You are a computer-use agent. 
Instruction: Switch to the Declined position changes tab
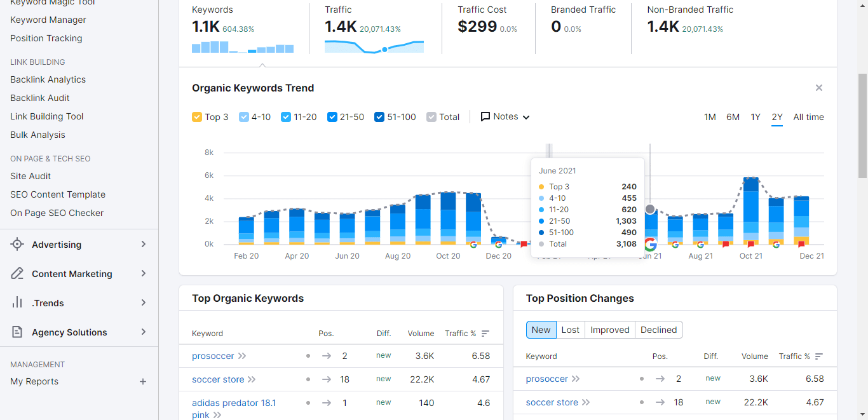pyautogui.click(x=659, y=330)
